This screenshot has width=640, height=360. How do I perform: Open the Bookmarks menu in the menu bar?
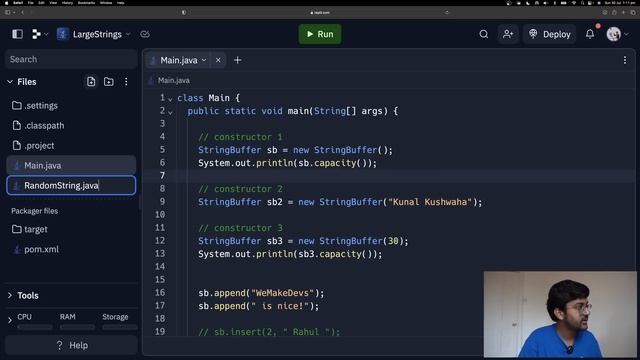tap(86, 2)
